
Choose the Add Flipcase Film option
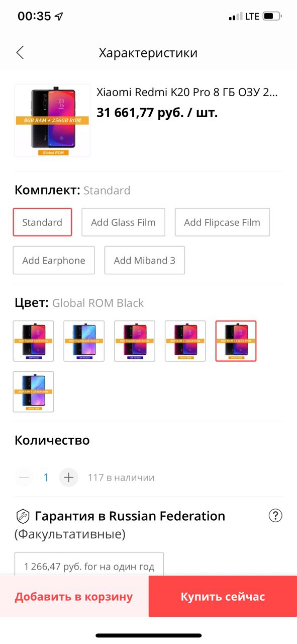222,222
